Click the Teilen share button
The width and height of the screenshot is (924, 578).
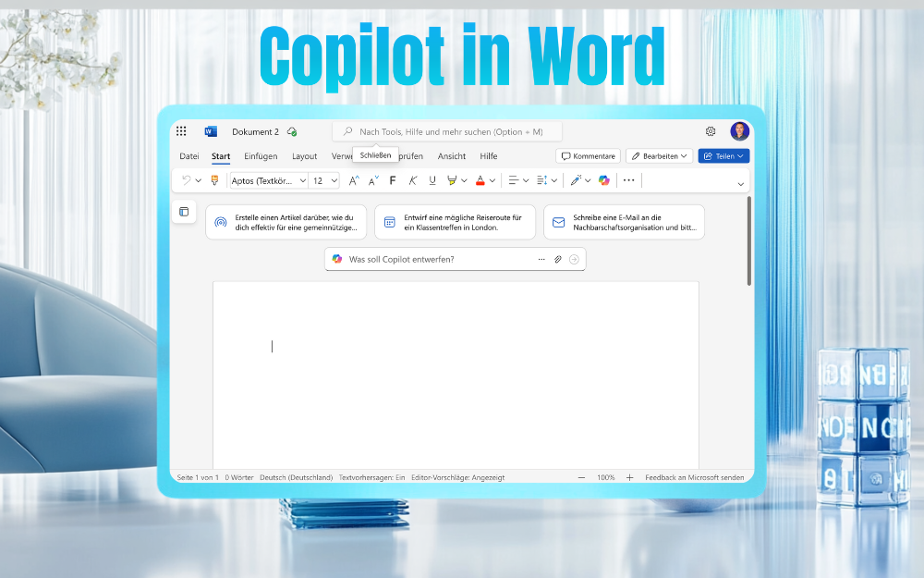pyautogui.click(x=723, y=155)
